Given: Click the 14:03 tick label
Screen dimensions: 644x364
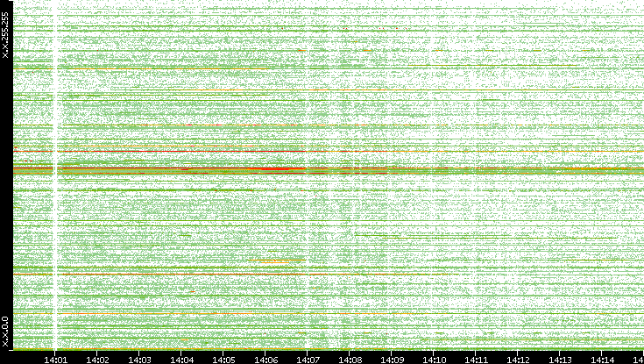Looking at the screenshot, I should [x=138, y=360].
